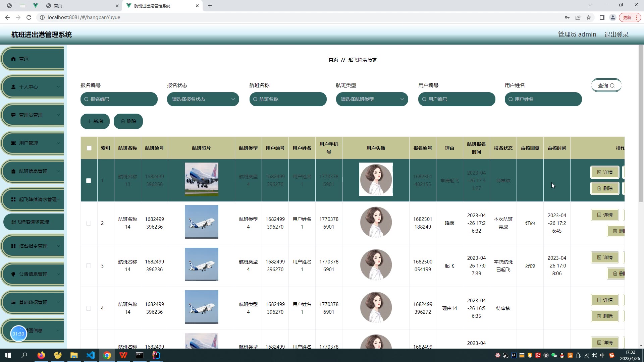Click the 更新 browser update button

630,17
